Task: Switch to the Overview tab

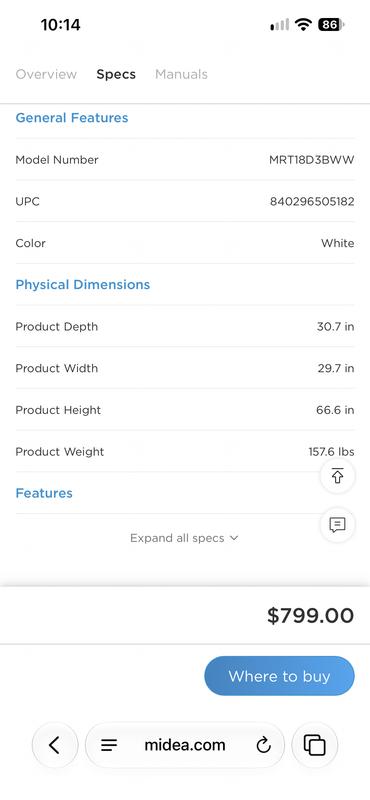Action: coord(46,74)
